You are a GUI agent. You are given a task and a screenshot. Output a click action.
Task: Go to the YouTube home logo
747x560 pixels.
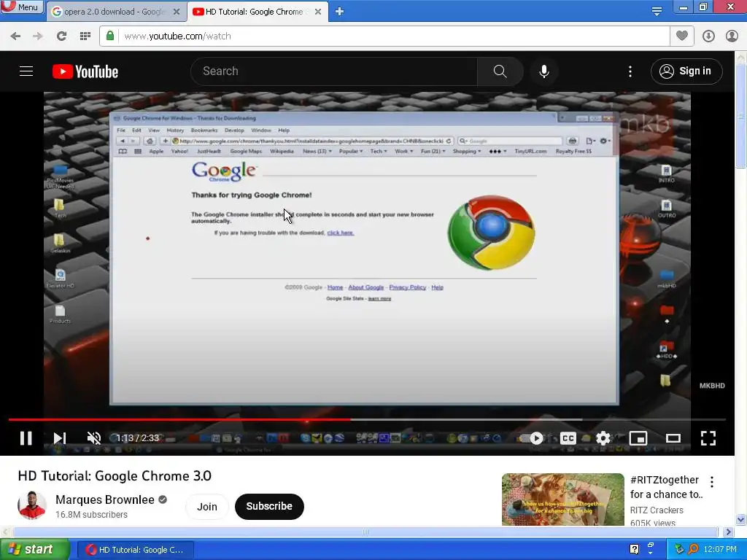click(85, 71)
